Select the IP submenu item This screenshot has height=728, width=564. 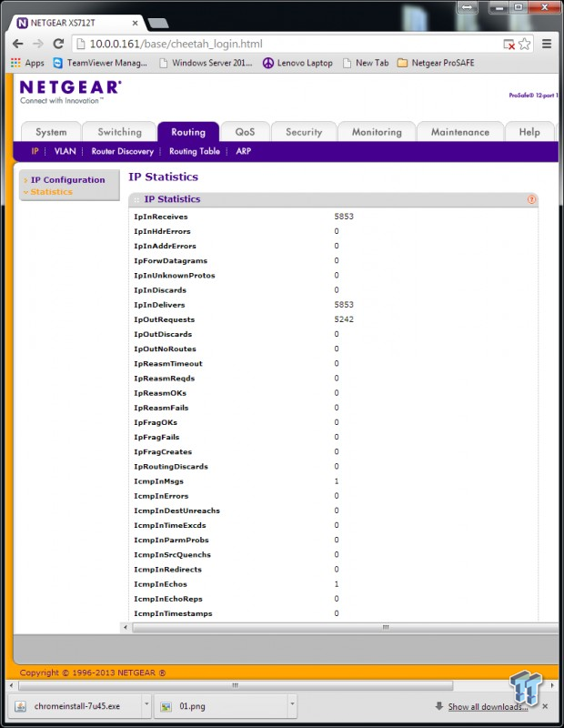(35, 151)
